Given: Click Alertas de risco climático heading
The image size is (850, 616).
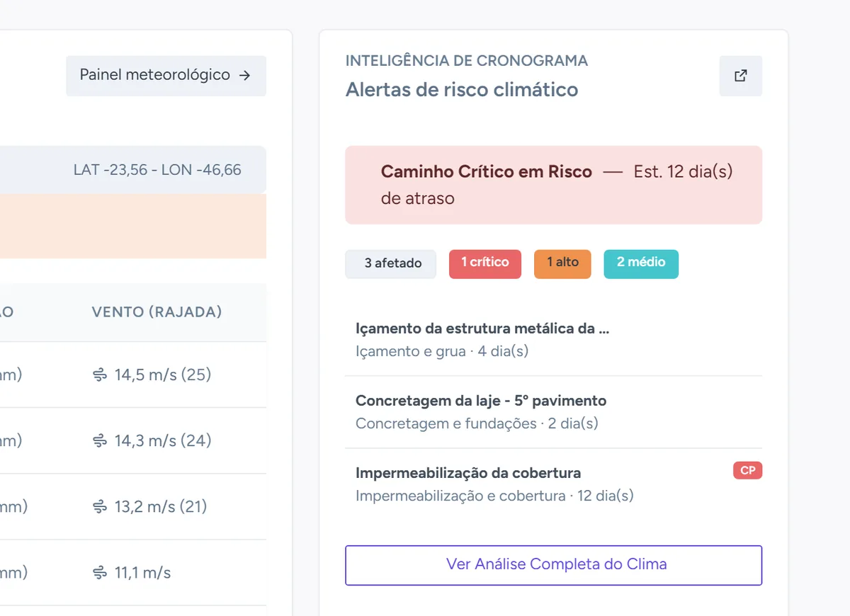Looking at the screenshot, I should (462, 90).
